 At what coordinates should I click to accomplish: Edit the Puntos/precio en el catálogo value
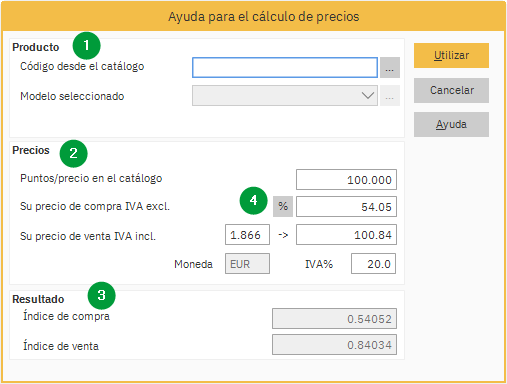346,180
